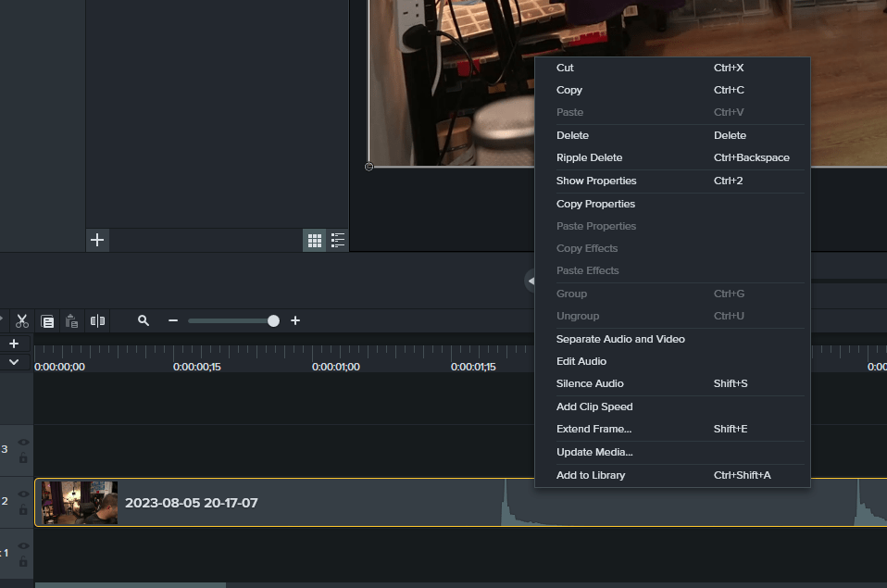Choose Cut from the context menu
The image size is (887, 588).
click(672, 68)
